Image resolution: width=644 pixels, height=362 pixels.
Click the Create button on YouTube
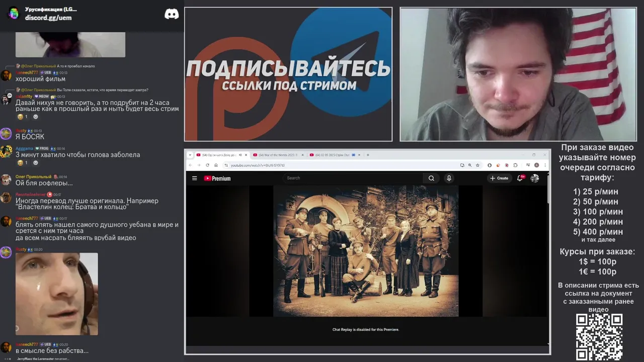point(499,178)
